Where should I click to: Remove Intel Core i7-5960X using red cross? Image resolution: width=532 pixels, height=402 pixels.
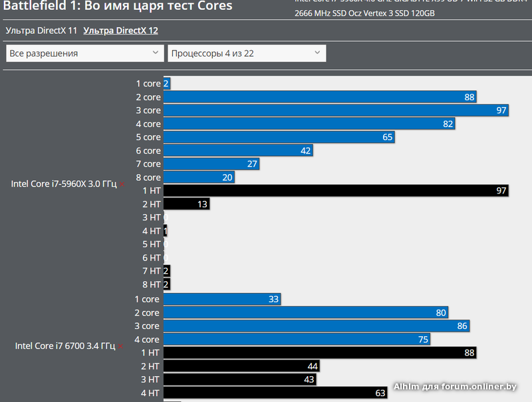point(122,185)
